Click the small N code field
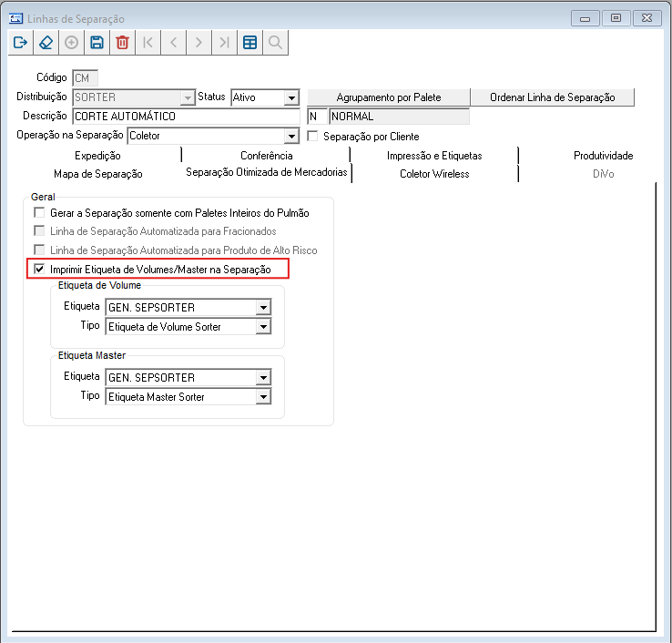This screenshot has width=672, height=643. point(317,117)
